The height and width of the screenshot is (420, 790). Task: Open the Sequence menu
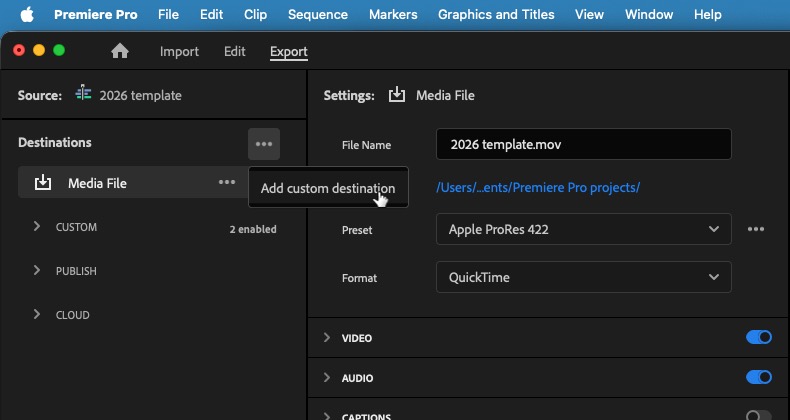click(318, 15)
